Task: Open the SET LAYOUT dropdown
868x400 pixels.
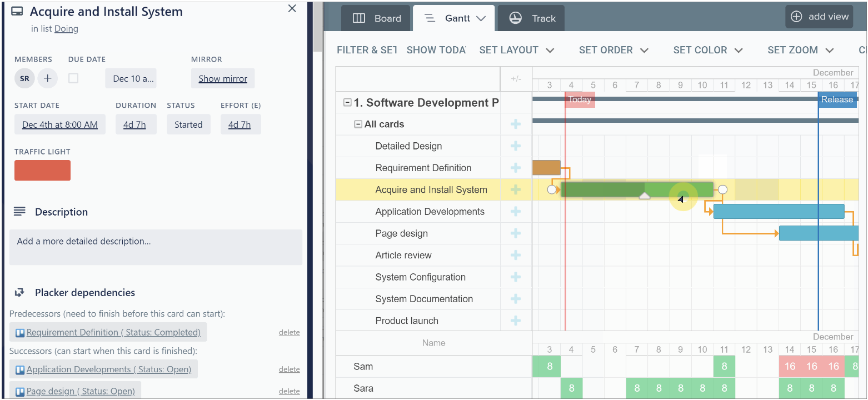Action: point(517,50)
